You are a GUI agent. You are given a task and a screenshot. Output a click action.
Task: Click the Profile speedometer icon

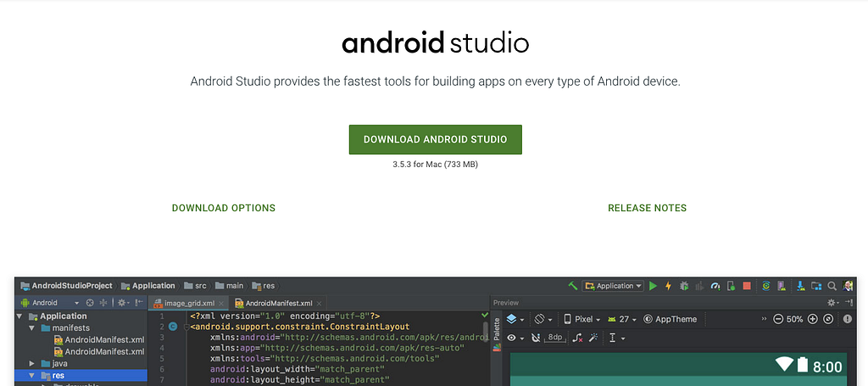pyautogui.click(x=715, y=286)
